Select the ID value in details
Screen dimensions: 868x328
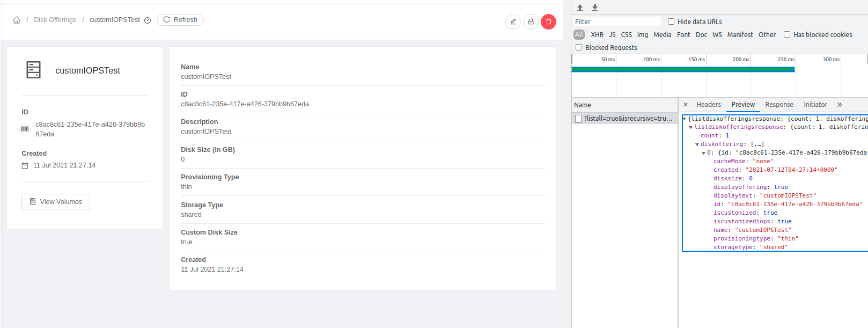[245, 104]
